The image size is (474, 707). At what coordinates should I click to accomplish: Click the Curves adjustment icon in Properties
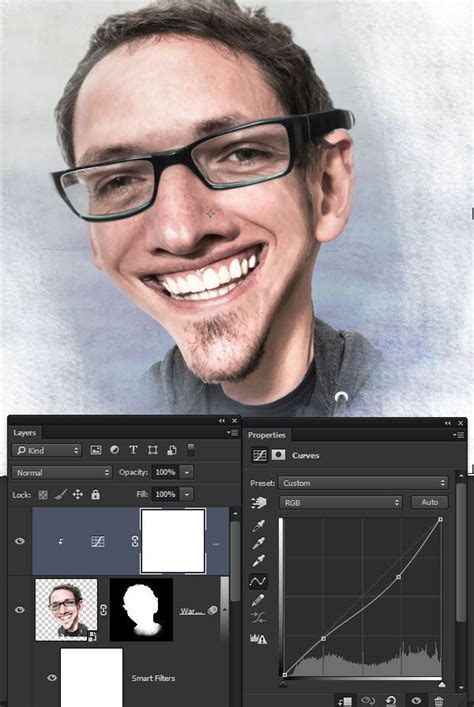coord(260,455)
